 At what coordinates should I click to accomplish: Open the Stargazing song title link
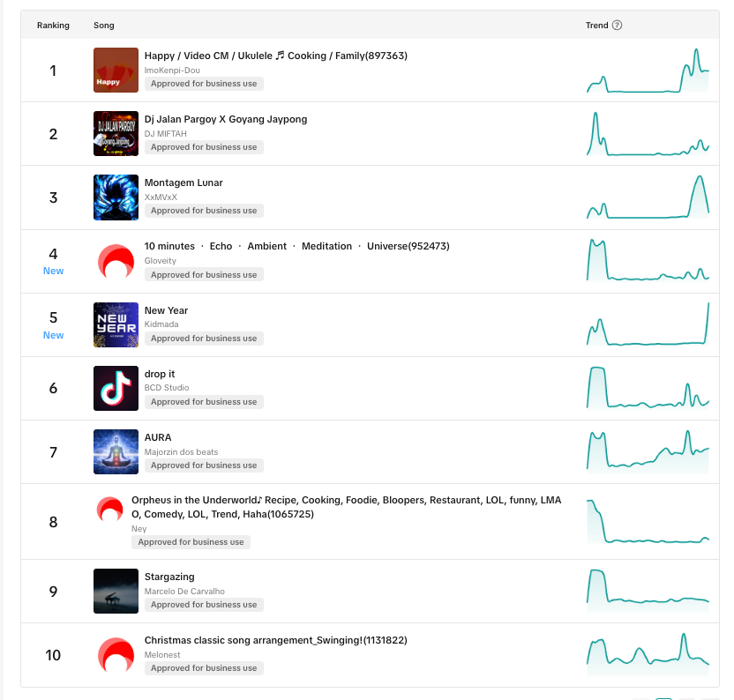(x=169, y=577)
